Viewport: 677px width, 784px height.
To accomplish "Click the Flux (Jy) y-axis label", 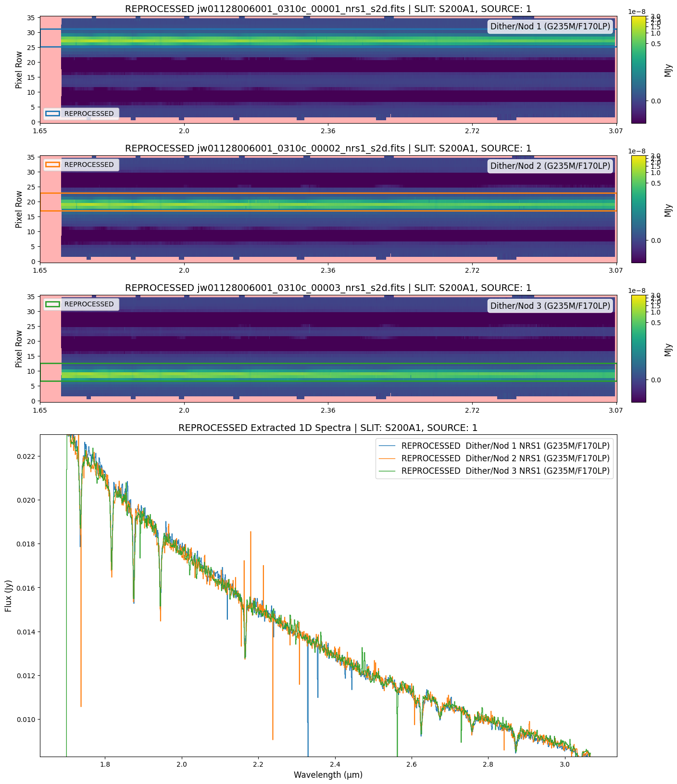I will coord(9,595).
